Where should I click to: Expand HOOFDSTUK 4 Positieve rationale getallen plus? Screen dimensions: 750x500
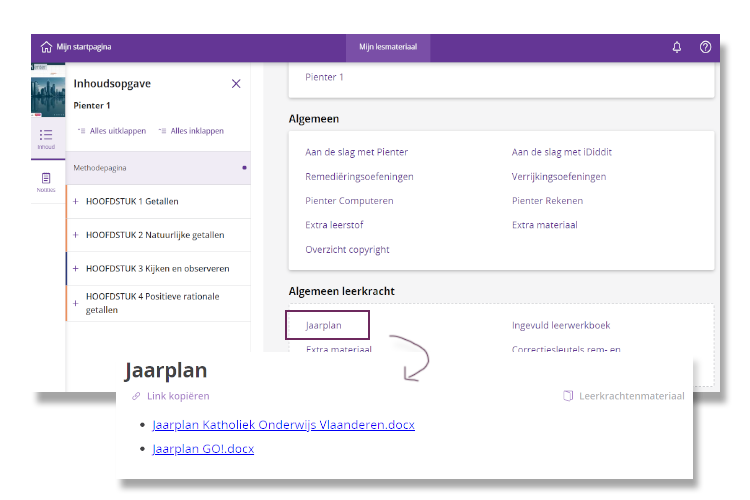(x=76, y=303)
